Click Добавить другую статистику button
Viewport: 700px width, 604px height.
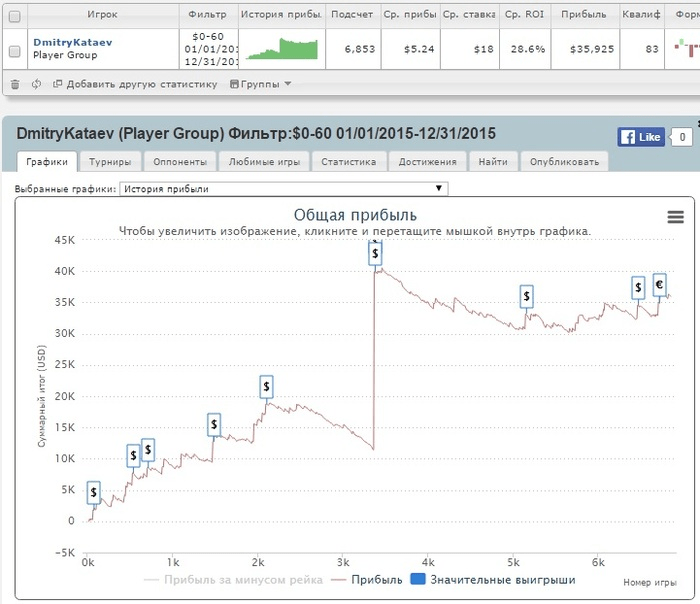tap(135, 84)
